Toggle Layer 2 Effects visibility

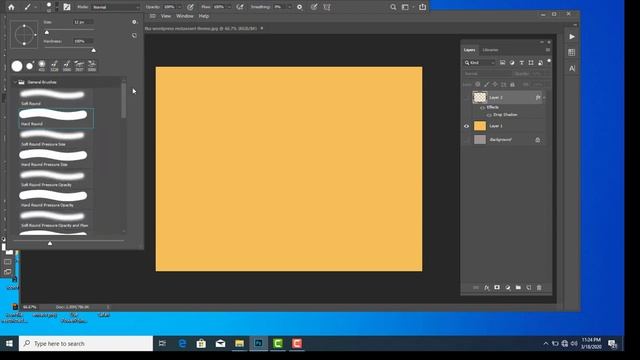(482, 107)
